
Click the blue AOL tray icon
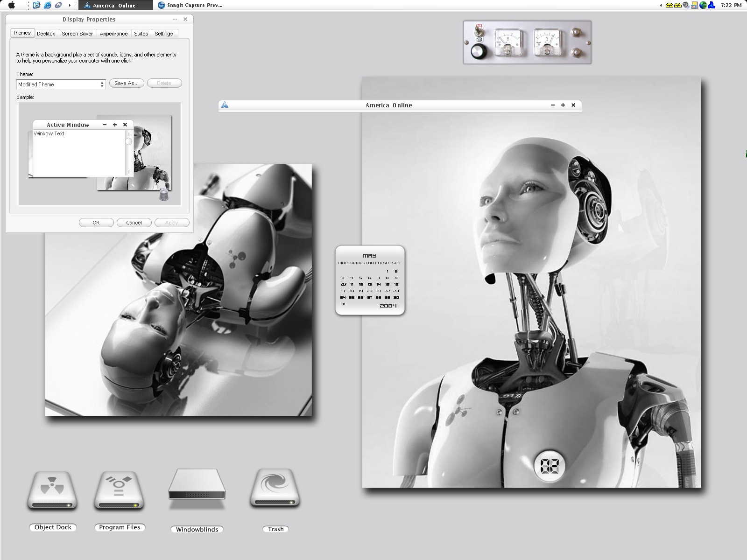[712, 5]
